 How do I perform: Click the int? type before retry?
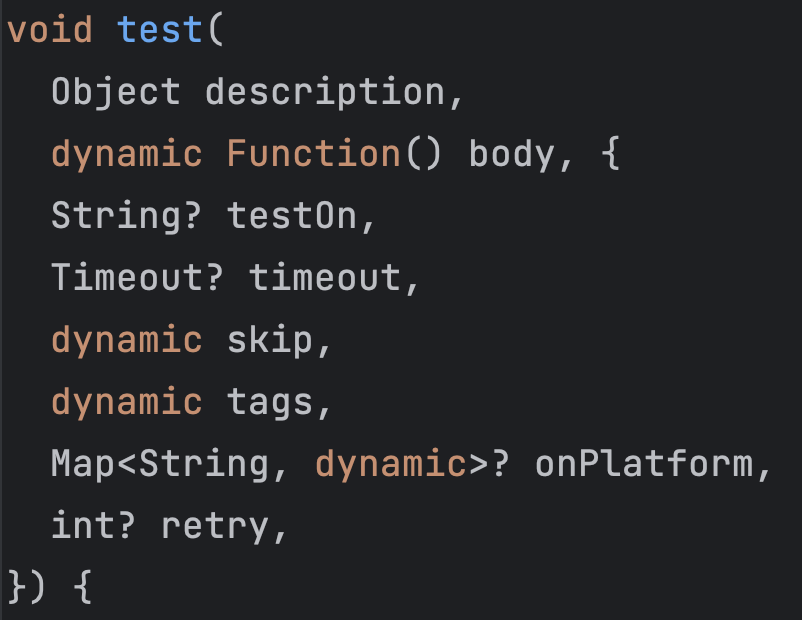click(94, 526)
